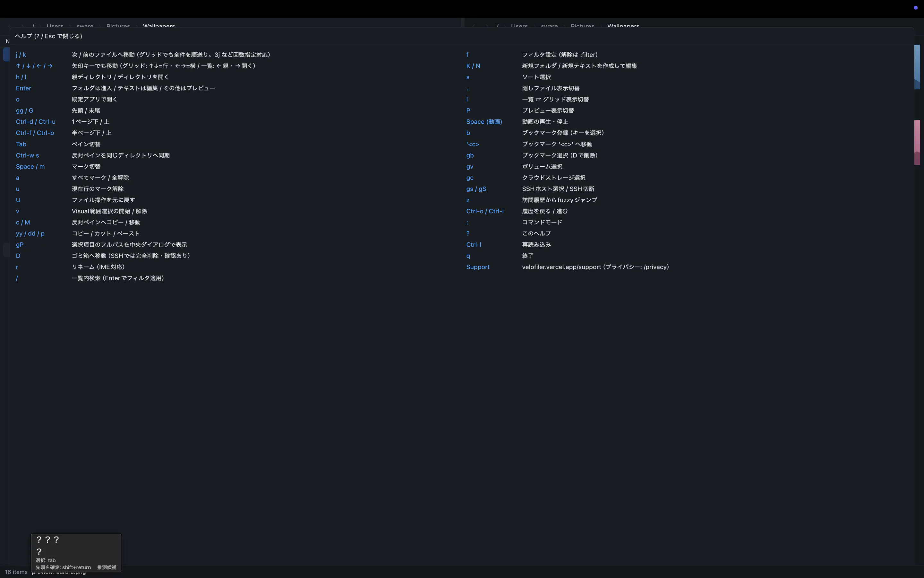
Task: Select the 'Space / m' shortcut label
Action: (30, 166)
